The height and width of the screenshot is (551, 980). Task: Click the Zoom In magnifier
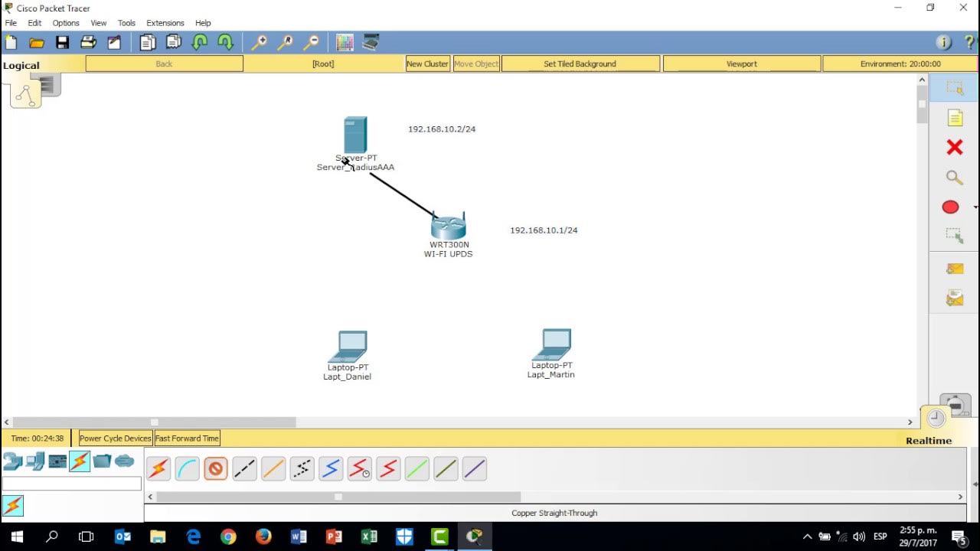260,43
